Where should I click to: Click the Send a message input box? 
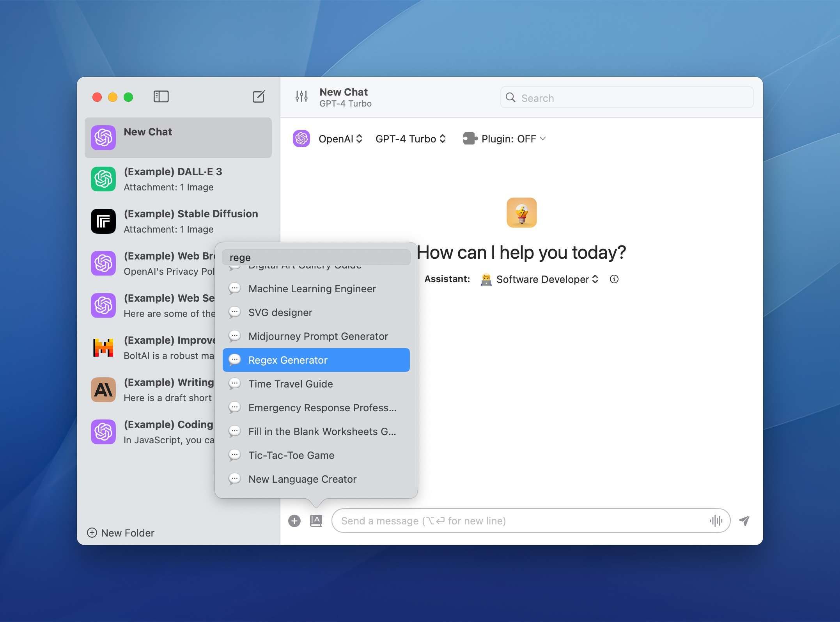pos(507,521)
